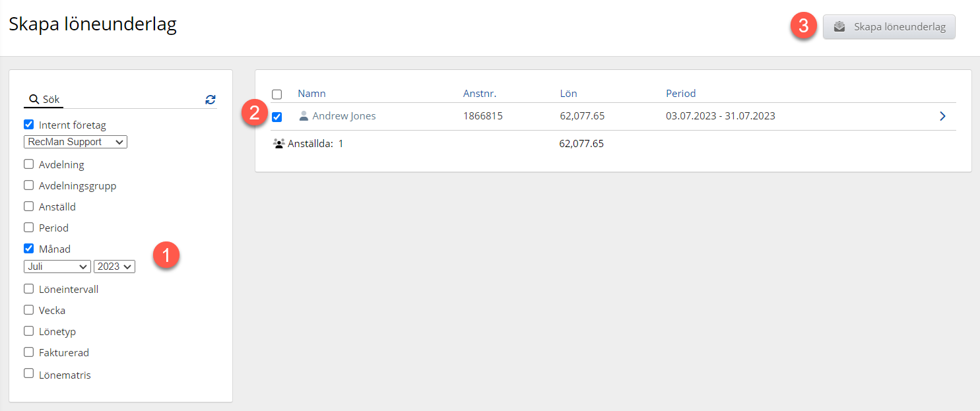Click the magnifying glass search icon
The width and height of the screenshot is (980, 411).
(33, 100)
